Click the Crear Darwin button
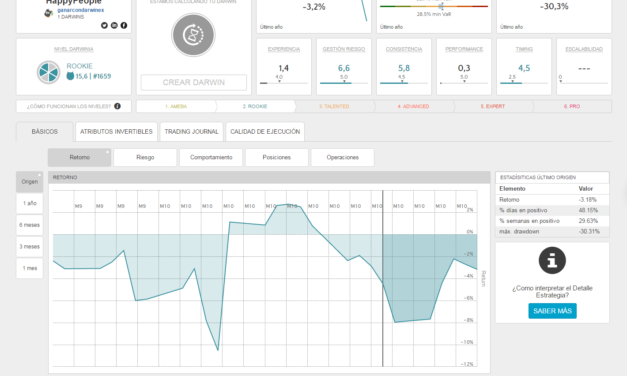 [194, 82]
